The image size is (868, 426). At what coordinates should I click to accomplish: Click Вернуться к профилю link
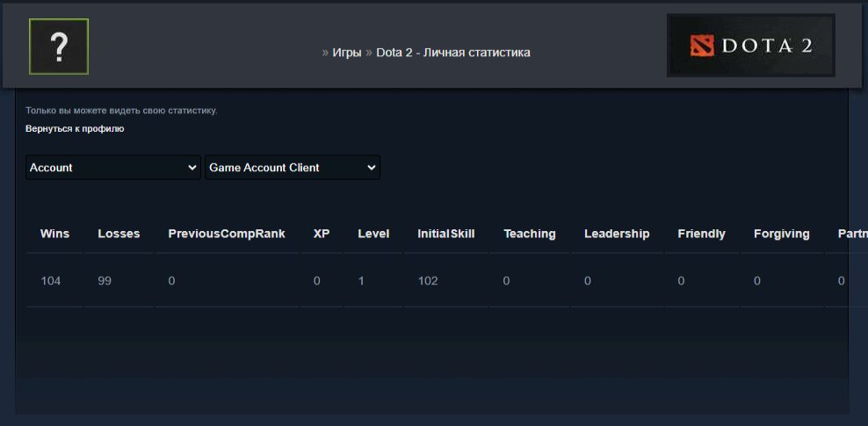coord(75,128)
